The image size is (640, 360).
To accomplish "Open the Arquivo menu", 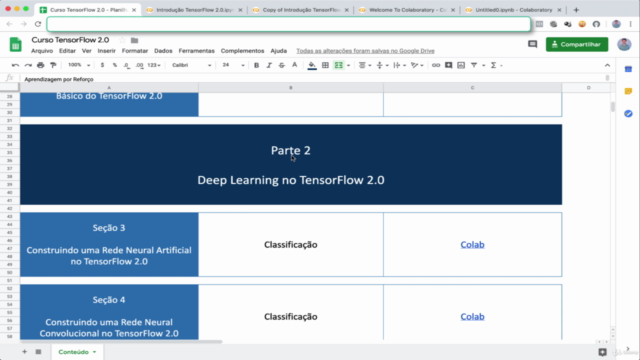I will click(42, 51).
